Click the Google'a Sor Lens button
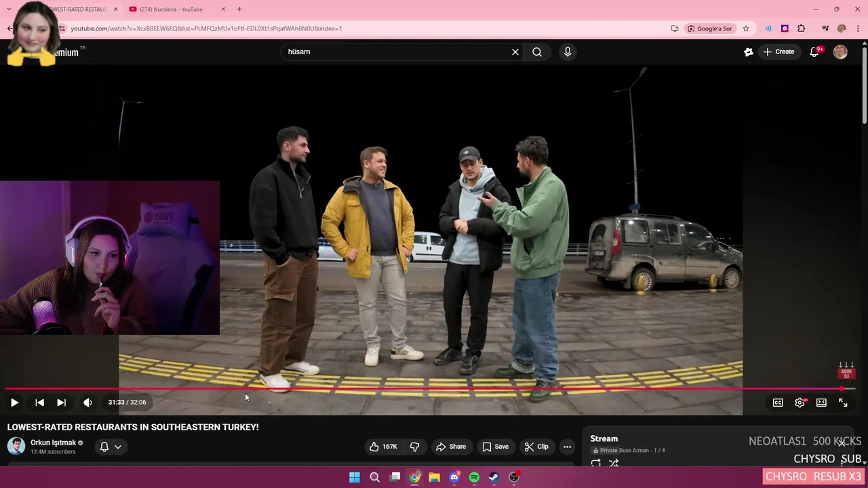 pos(710,28)
